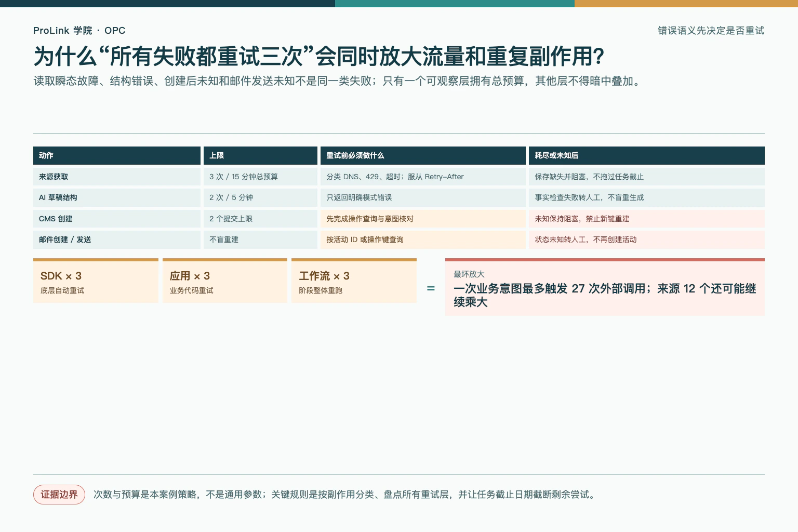Click the '应用 × 3' card title
Image resolution: width=798 pixels, height=532 pixels.
click(190, 276)
